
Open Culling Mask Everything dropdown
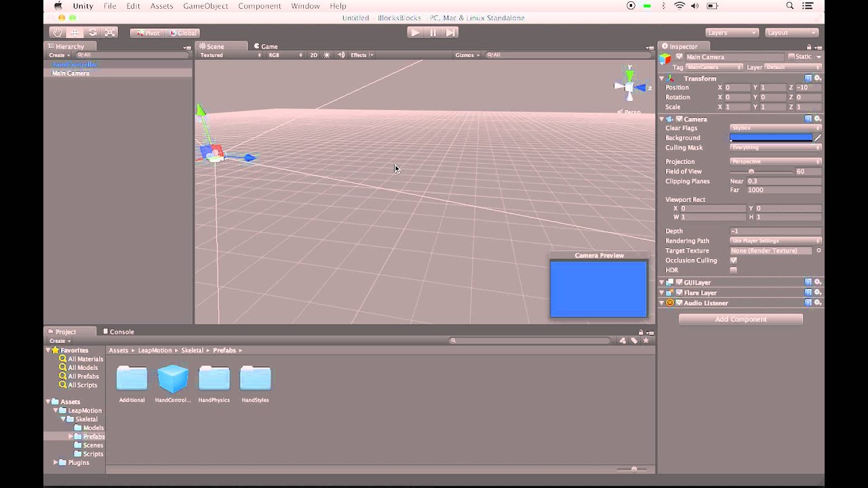click(x=775, y=147)
